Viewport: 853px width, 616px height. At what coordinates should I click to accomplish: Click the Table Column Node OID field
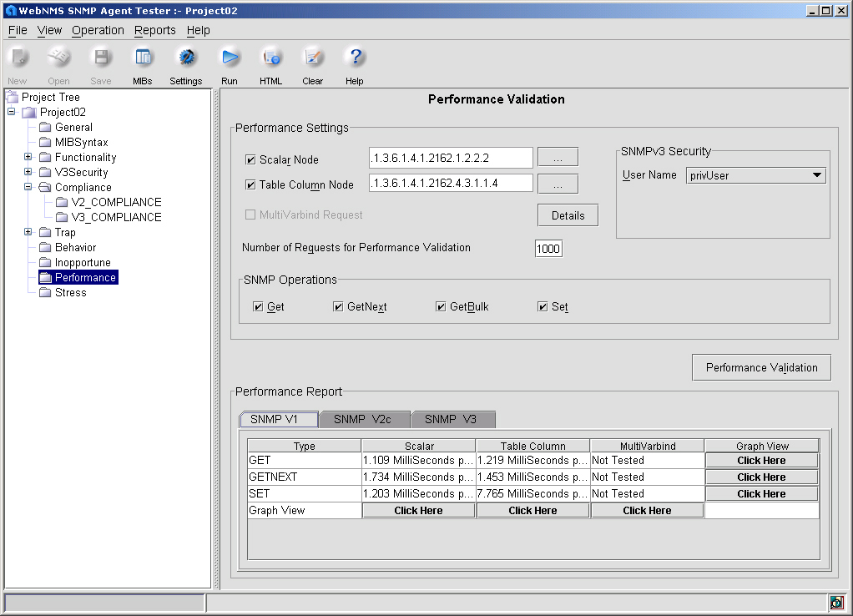click(451, 184)
